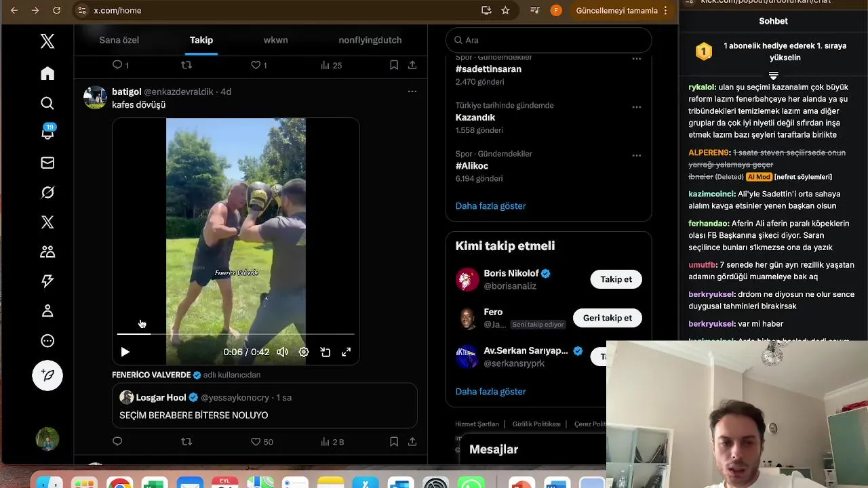
Task: Play the kafes dövüşü video
Action: point(125,352)
